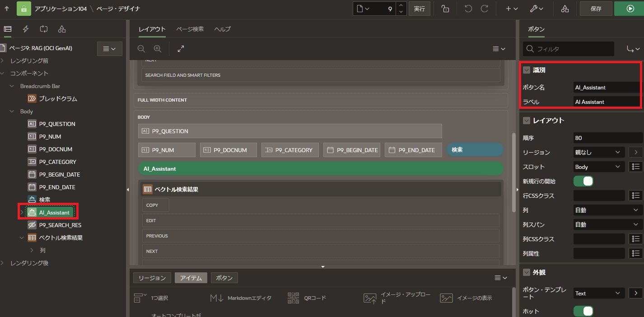Expand the レンダリング後 node
Viewport: 644px width, 317px height.
(x=2, y=263)
